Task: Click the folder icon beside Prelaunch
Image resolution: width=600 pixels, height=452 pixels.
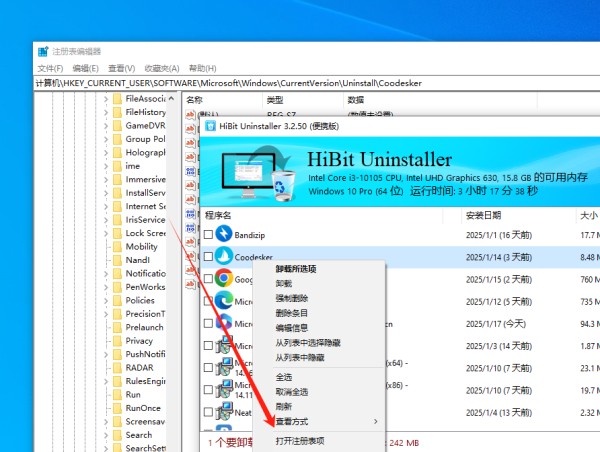Action: click(x=117, y=327)
